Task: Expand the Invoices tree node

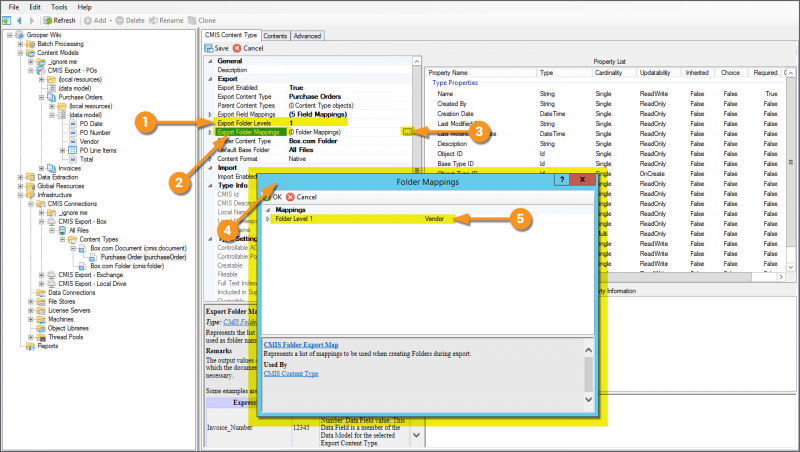Action: click(41, 168)
